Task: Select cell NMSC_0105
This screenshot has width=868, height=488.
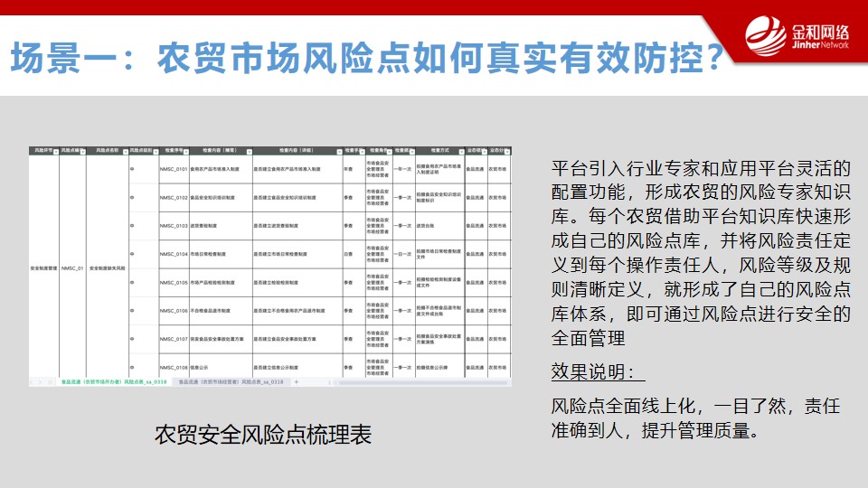Action: pyautogui.click(x=174, y=282)
